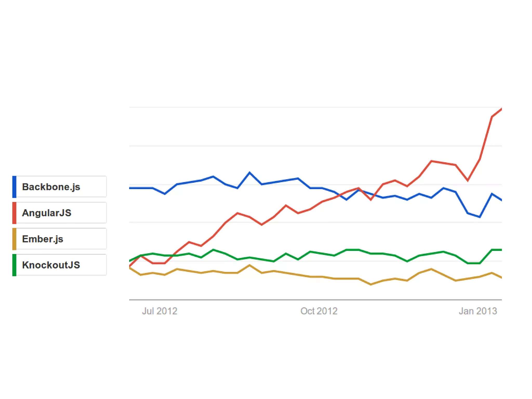Click the chart's bottom x-axis line
This screenshot has height=399, width=532.
315,300
